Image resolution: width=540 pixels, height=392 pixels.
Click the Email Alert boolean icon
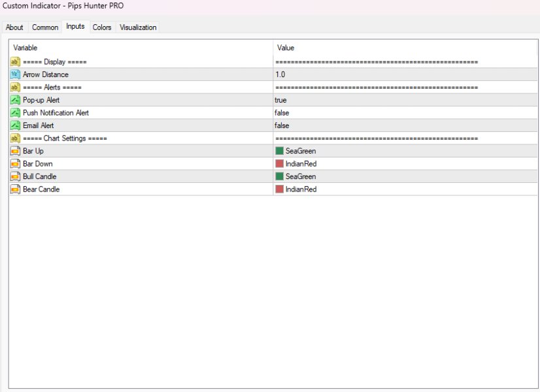pos(15,125)
